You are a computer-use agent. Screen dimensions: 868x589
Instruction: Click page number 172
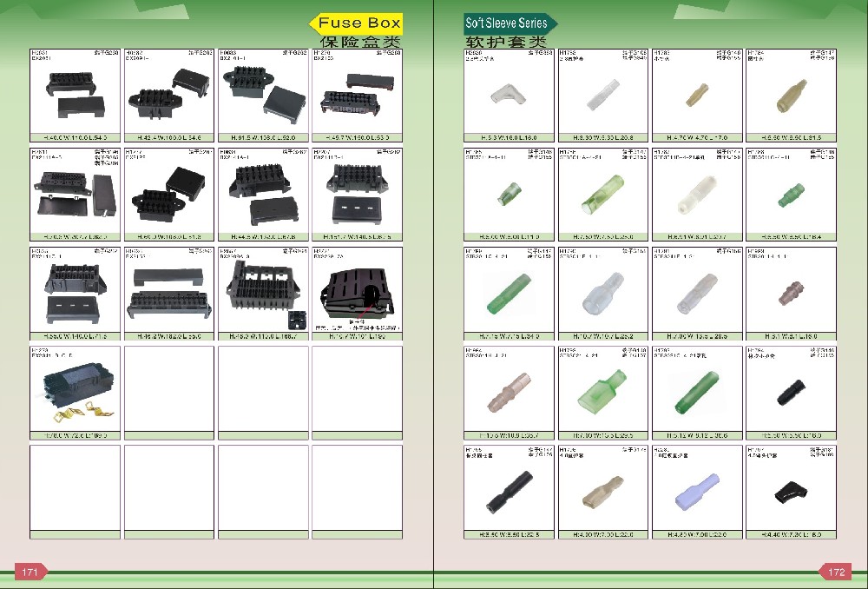[837, 572]
